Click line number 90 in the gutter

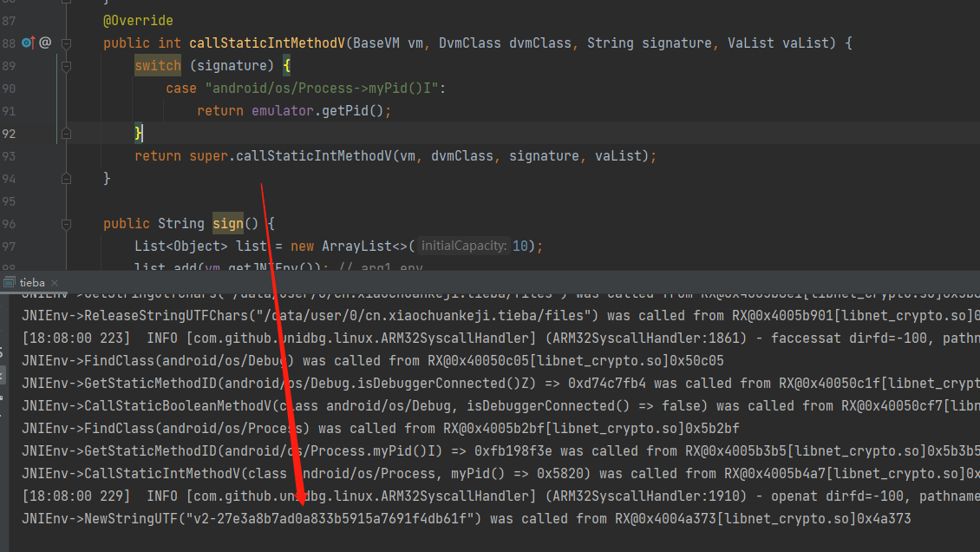tap(9, 89)
